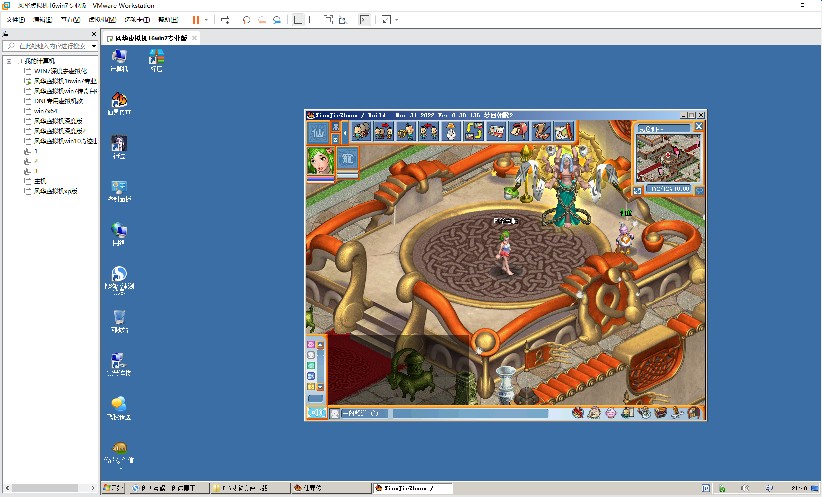822x497 pixels.
Task: Click the game chat message input field
Action: (x=470, y=413)
